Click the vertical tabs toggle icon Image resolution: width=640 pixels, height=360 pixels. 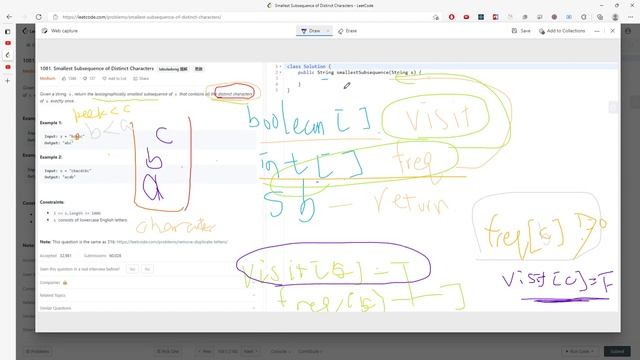coord(8,31)
